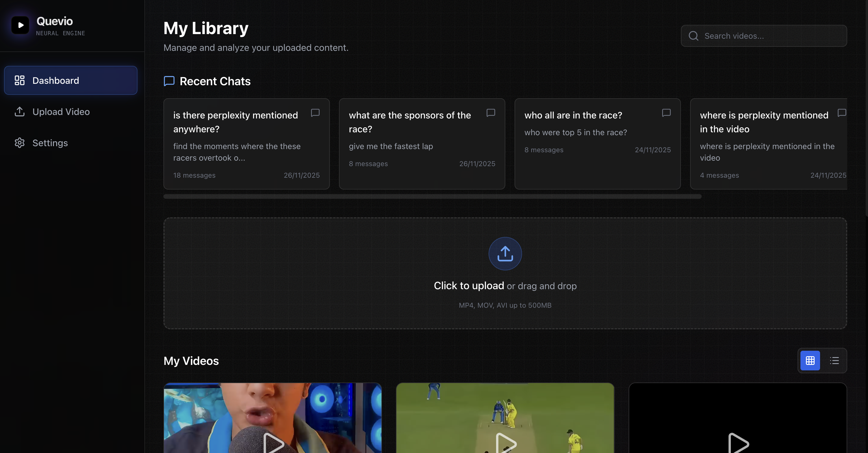Click the magnifier icon in search box

click(x=694, y=36)
